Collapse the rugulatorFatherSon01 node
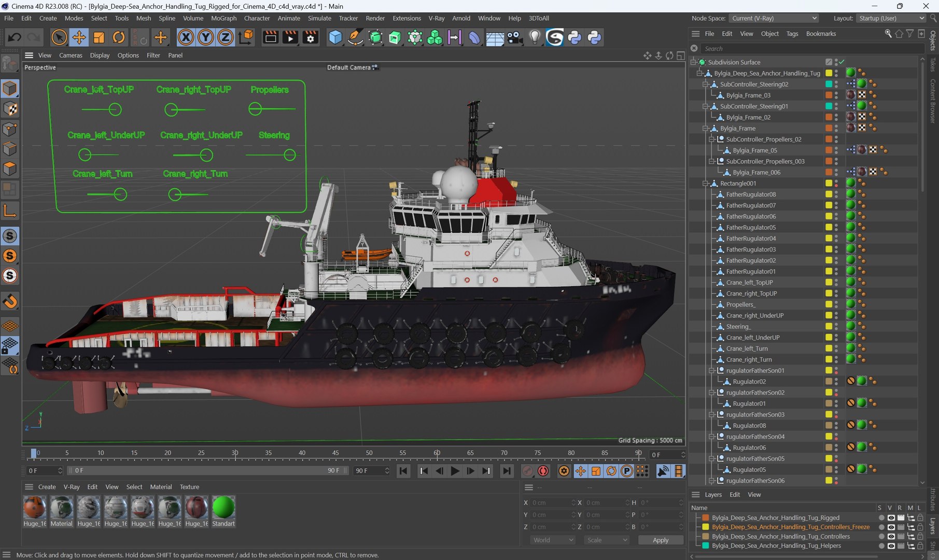 [x=712, y=371]
